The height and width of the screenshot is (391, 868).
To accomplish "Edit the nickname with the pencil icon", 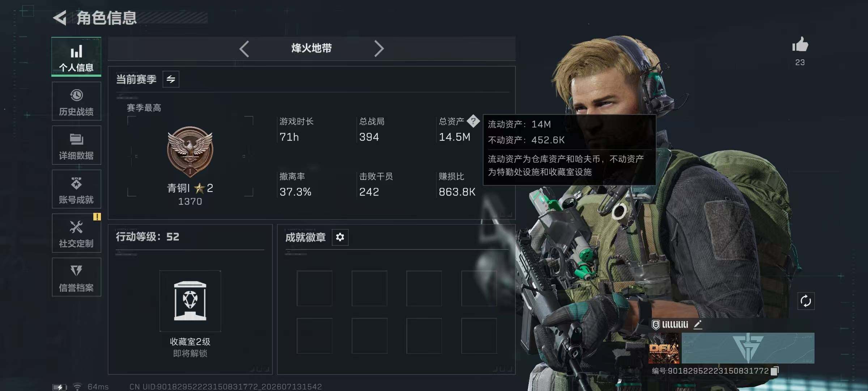I will [698, 324].
